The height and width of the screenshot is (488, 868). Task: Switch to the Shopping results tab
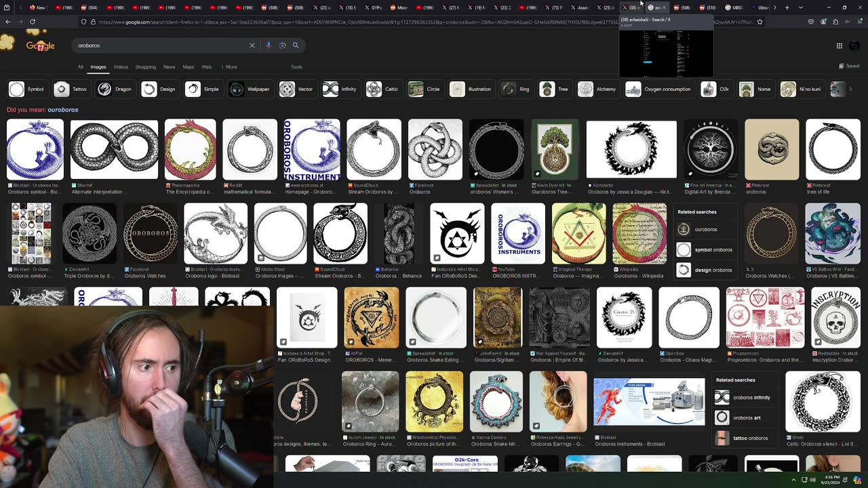(145, 66)
